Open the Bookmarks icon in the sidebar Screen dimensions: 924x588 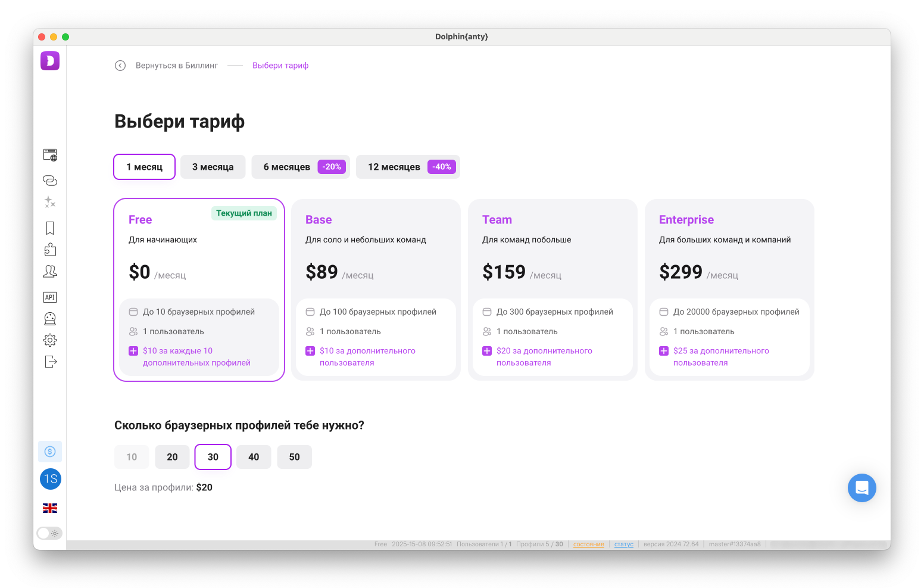(x=50, y=228)
